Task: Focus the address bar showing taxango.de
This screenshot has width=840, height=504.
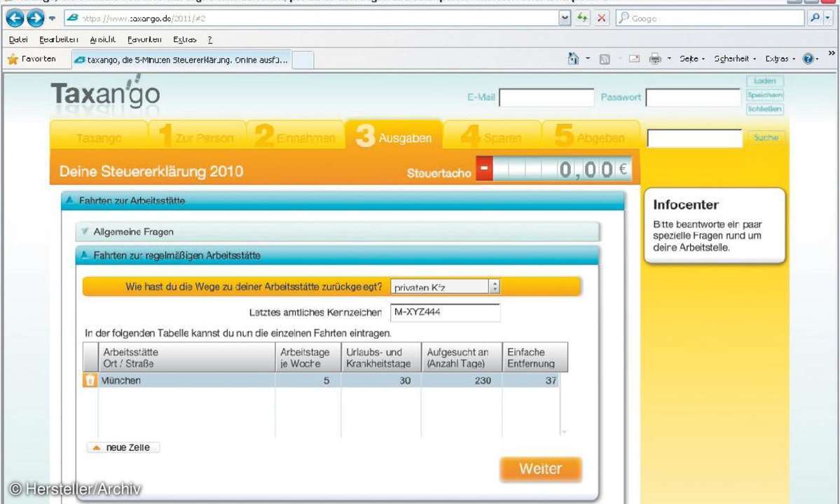Action: (x=312, y=18)
